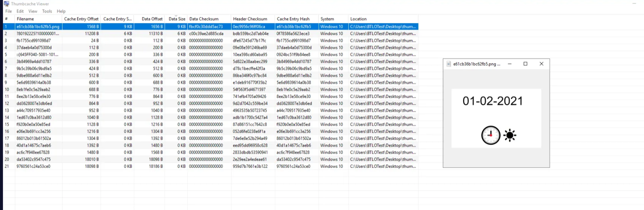The height and width of the screenshot is (210, 644).
Task: Sort by the Data Checksum column header
Action: 209,19
